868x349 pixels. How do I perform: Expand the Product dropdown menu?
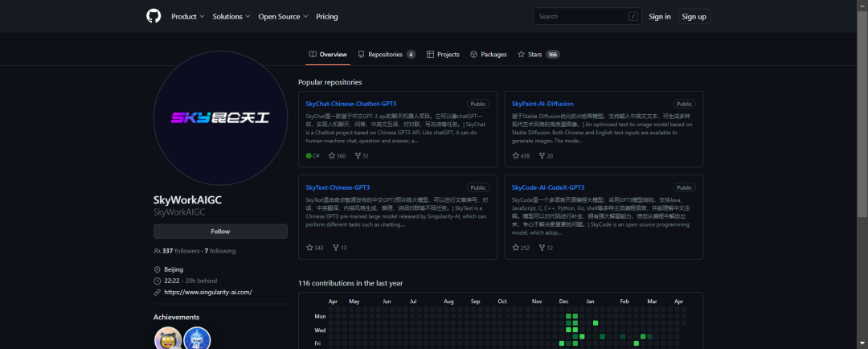click(x=187, y=16)
